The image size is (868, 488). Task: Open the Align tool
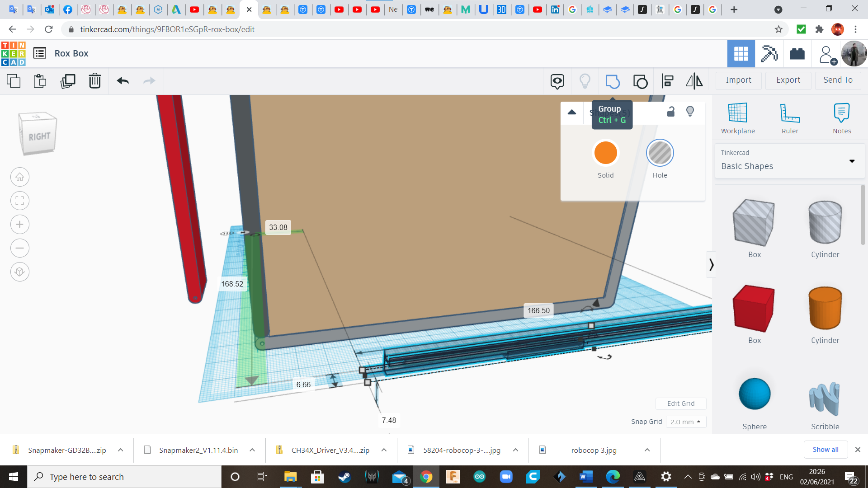tap(667, 81)
